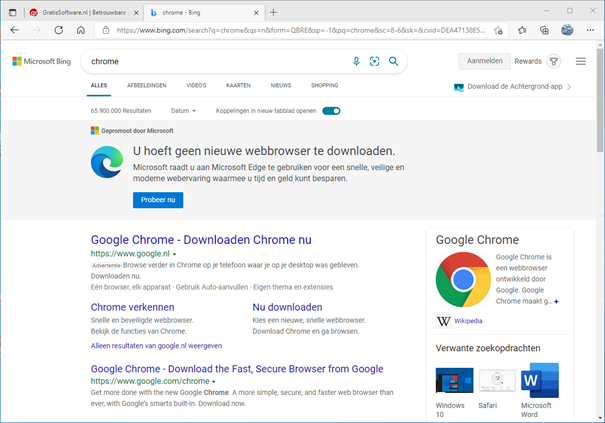Toggle Koppelingen in nieuw tabblad openen switch
The width and height of the screenshot is (605, 423).
click(x=331, y=111)
